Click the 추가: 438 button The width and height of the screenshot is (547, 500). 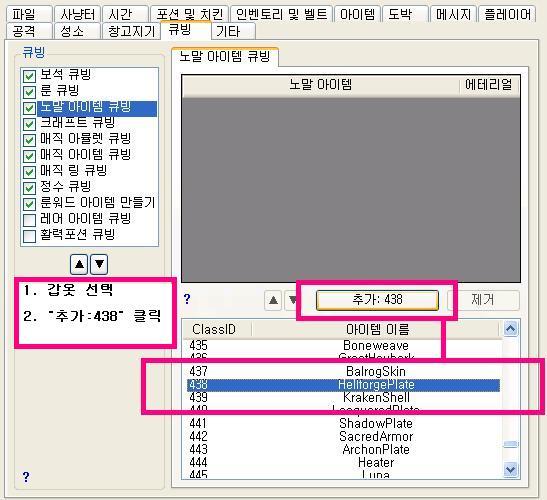coord(377,299)
